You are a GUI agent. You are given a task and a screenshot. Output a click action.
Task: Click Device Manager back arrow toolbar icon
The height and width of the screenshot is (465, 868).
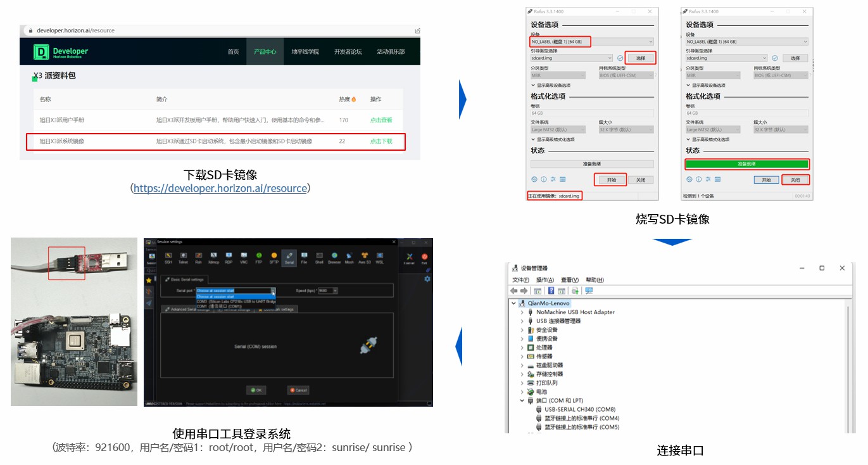coord(515,291)
